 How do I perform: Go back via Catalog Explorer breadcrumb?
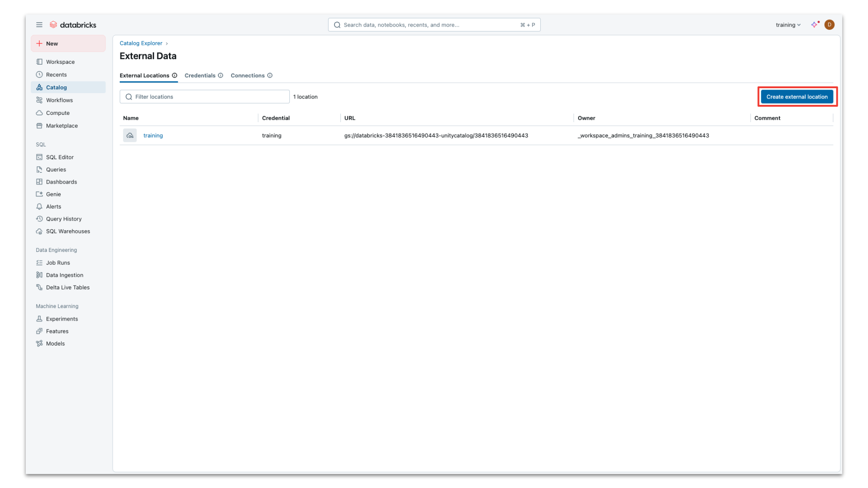tap(141, 43)
